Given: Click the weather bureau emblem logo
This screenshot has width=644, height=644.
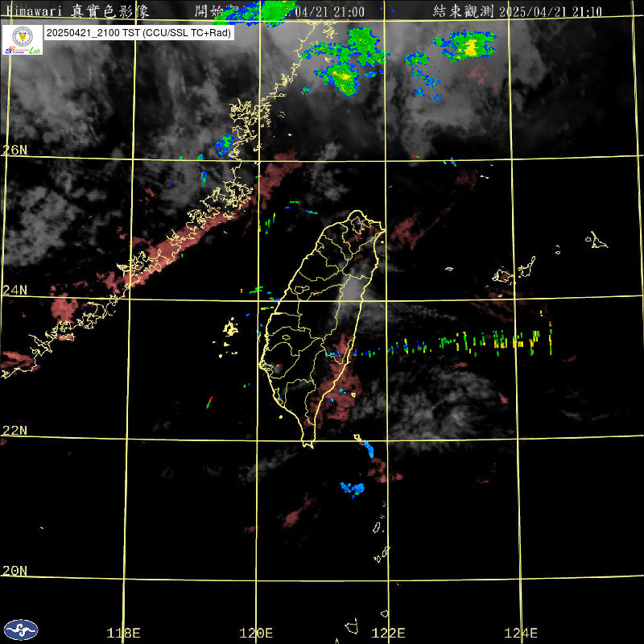Looking at the screenshot, I should [x=21, y=630].
